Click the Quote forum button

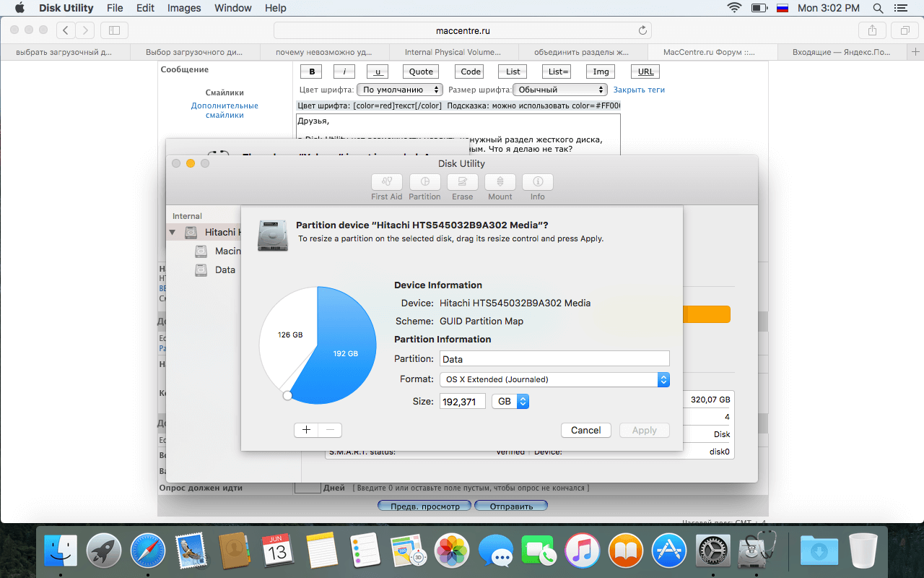(x=421, y=72)
